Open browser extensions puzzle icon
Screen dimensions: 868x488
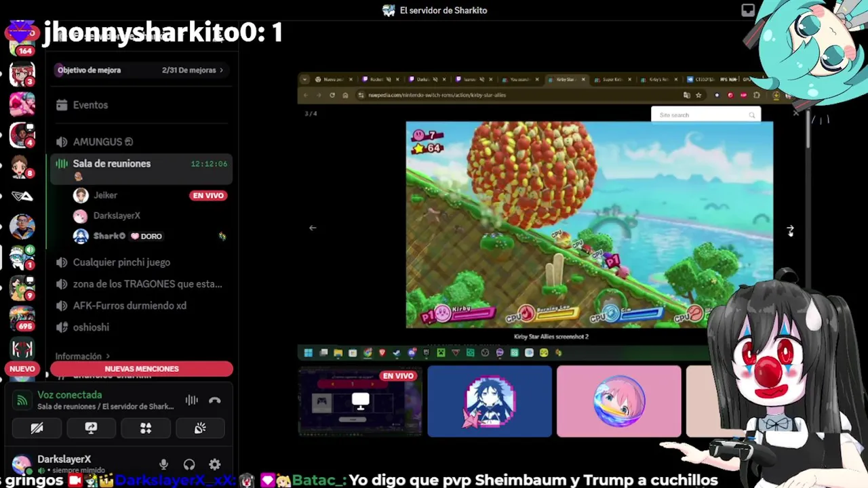757,95
